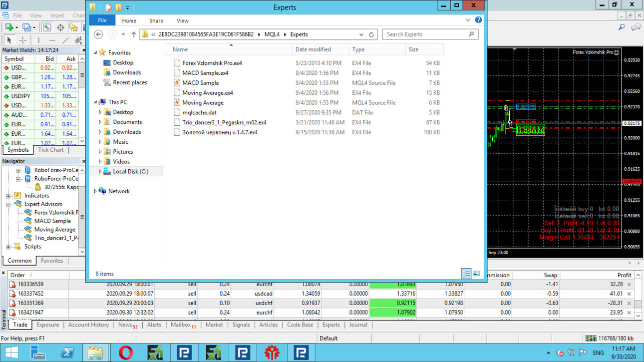
Task: Open Explorer help question mark icon
Action: pos(478,20)
